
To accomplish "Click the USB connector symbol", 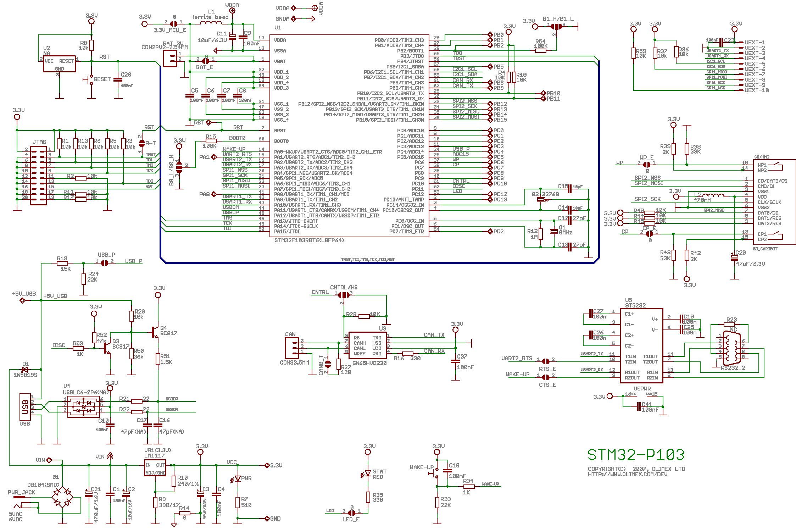I will point(25,407).
